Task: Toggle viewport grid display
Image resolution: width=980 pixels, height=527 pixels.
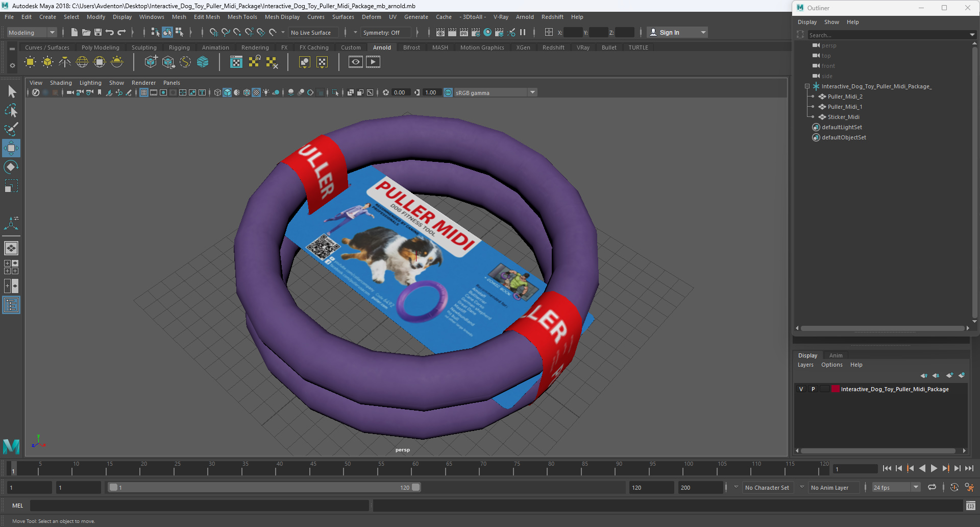Action: [144, 92]
